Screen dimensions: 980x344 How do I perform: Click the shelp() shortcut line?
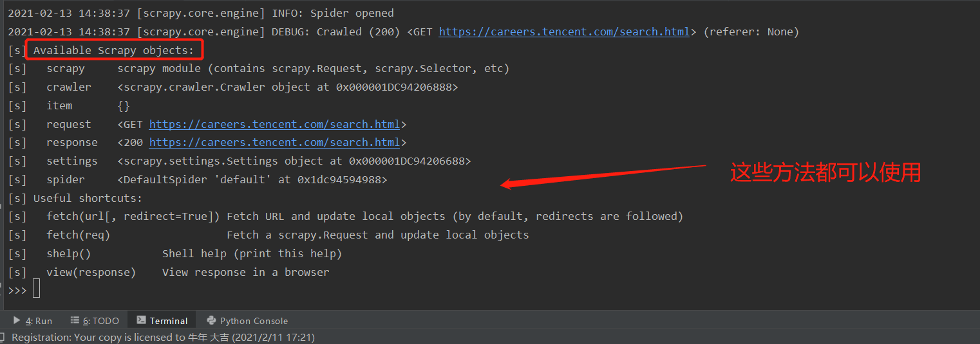click(175, 253)
